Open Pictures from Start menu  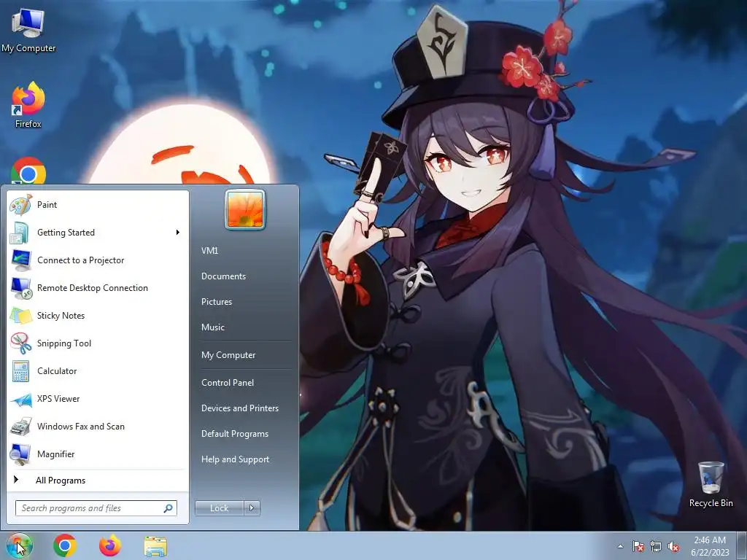click(216, 302)
